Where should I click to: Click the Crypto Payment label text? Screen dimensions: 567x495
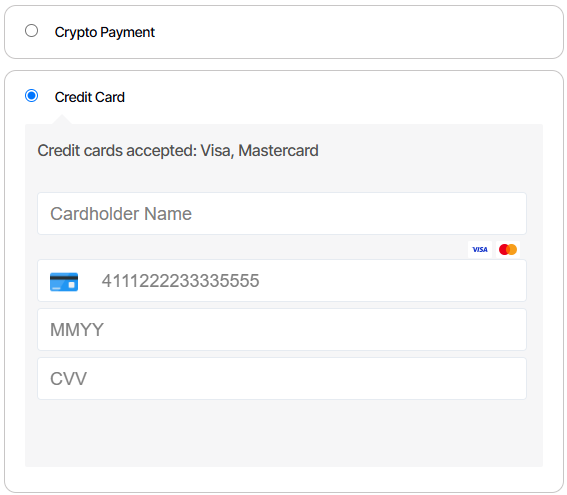point(105,32)
